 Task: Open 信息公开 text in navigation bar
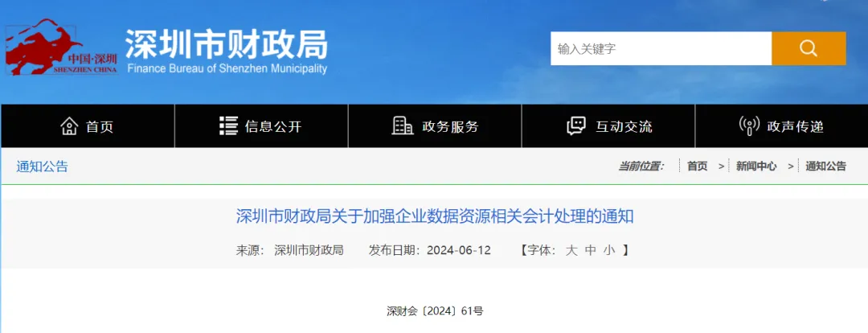coord(273,127)
